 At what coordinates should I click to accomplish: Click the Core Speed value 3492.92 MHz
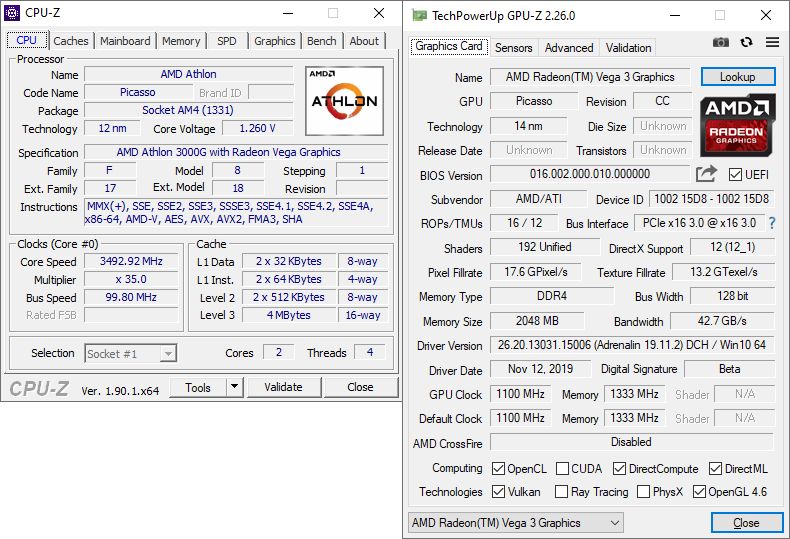coord(131,261)
